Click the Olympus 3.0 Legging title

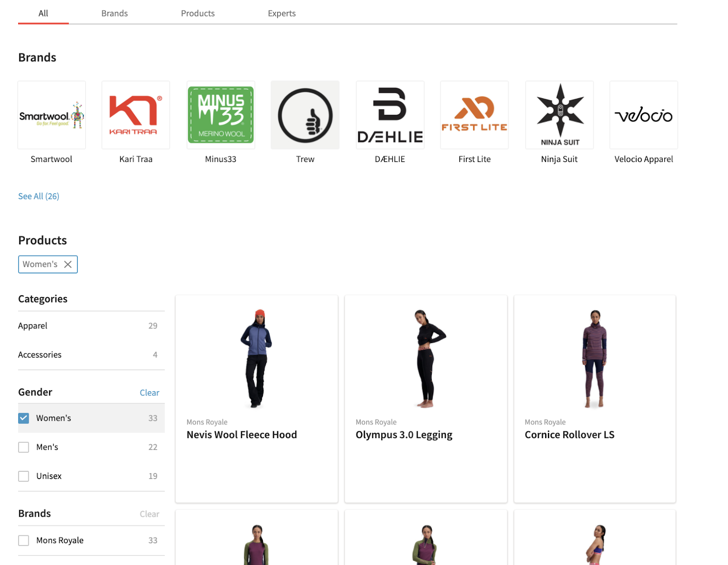pos(404,435)
